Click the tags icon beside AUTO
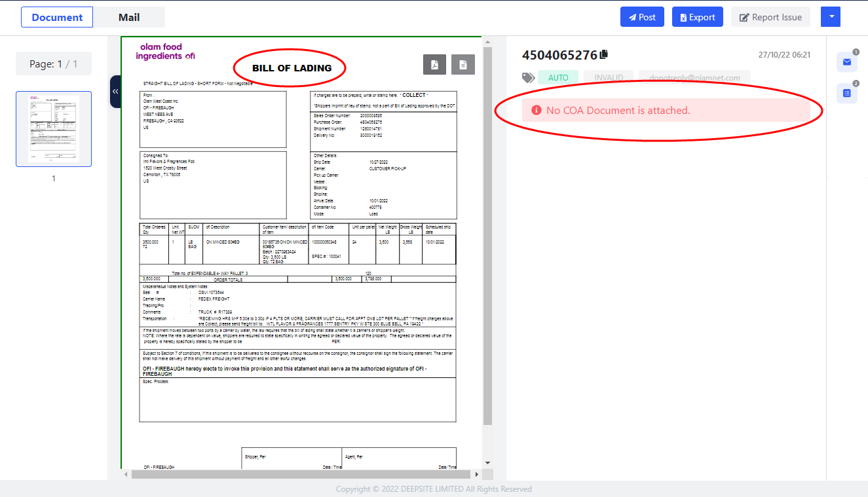The width and height of the screenshot is (868, 497). pos(528,78)
